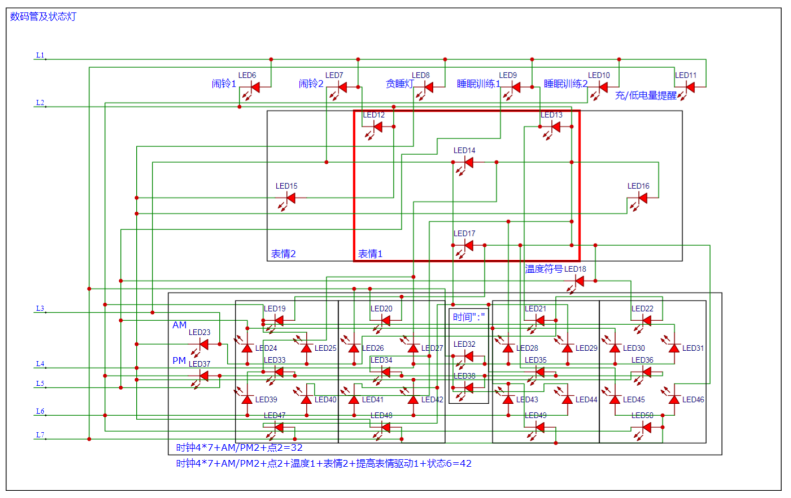Click the LED15 diode symbol

288,200
